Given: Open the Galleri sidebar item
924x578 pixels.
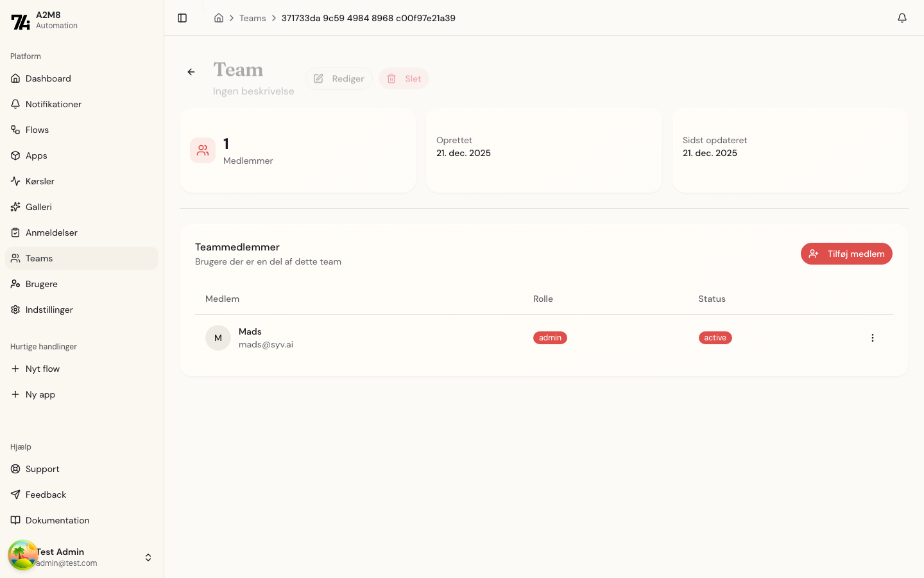Looking at the screenshot, I should (x=38, y=207).
